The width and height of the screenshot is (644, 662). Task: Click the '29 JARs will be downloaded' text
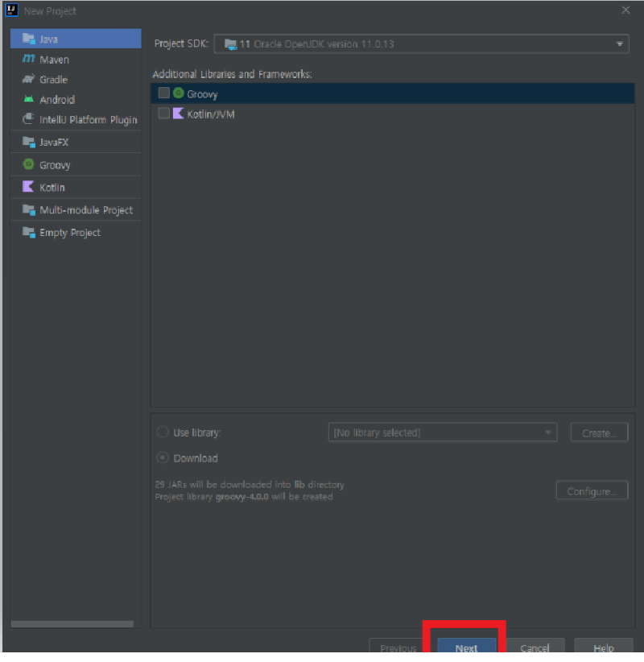(250, 484)
